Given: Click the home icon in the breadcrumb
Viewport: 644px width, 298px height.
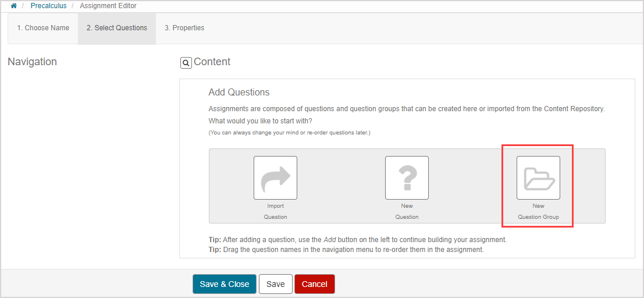Looking at the screenshot, I should pyautogui.click(x=13, y=6).
